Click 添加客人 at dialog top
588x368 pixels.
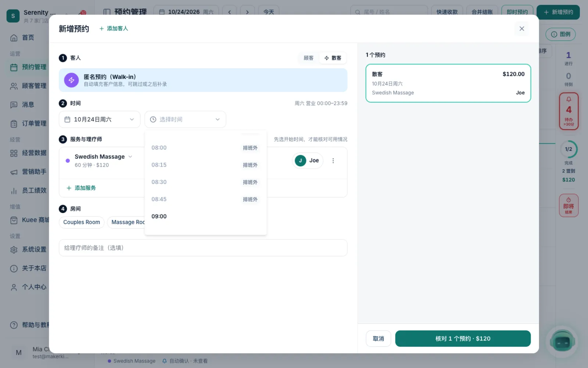(114, 29)
